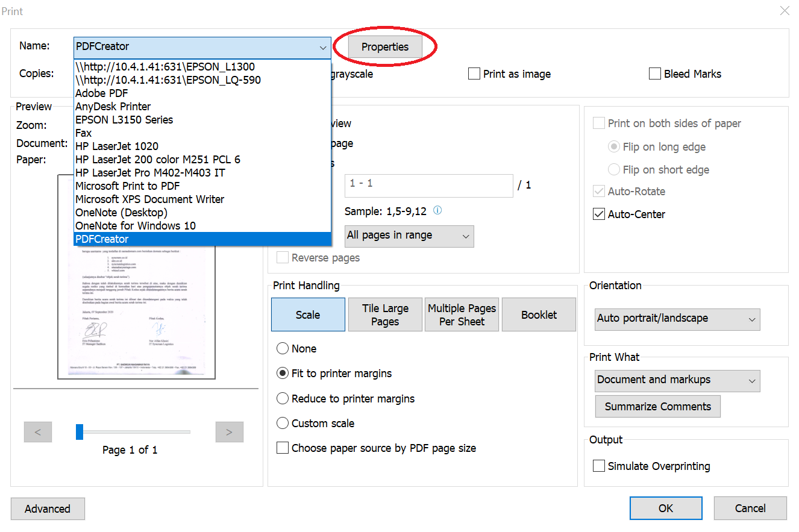Click the page range input field

tap(429, 185)
